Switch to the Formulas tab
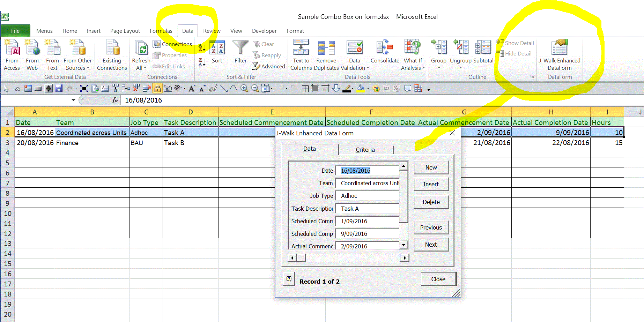This screenshot has width=644, height=322. 161,31
